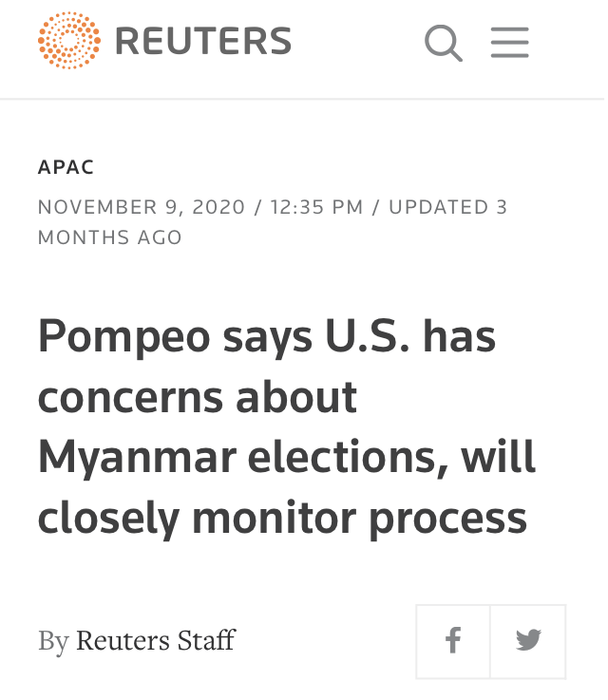Click the UPDATED 3 label
Screen dimensions: 608x700
click(447, 207)
